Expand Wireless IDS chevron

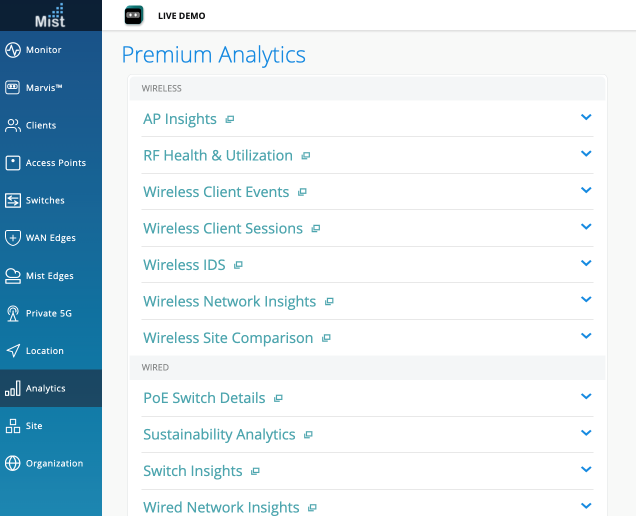tap(586, 263)
